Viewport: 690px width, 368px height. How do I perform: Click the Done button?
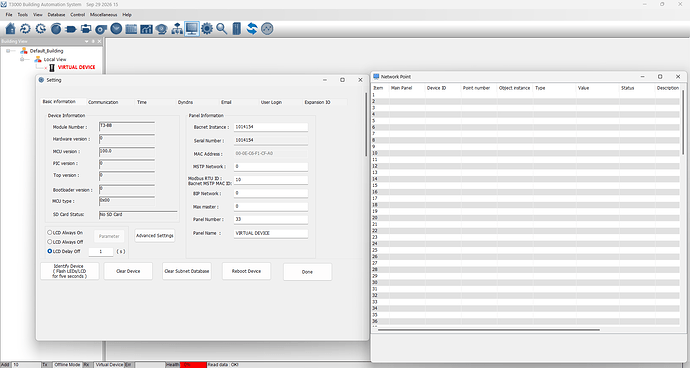[307, 272]
